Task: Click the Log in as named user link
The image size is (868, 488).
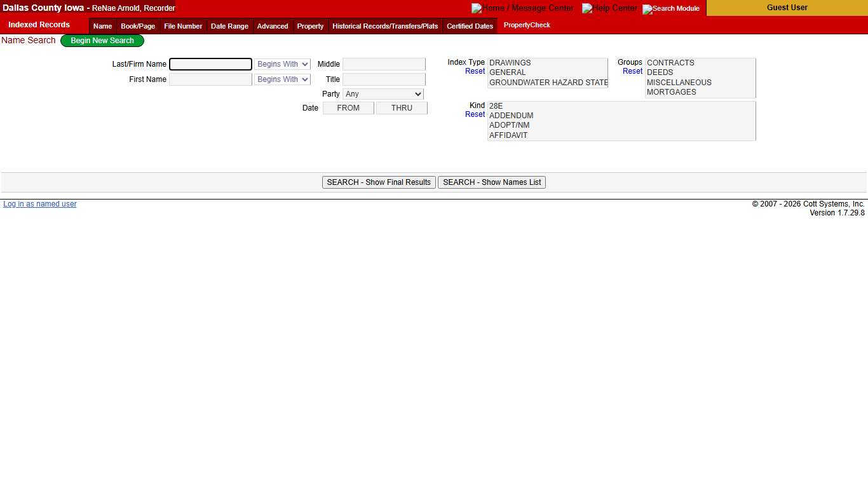Action: pos(39,203)
